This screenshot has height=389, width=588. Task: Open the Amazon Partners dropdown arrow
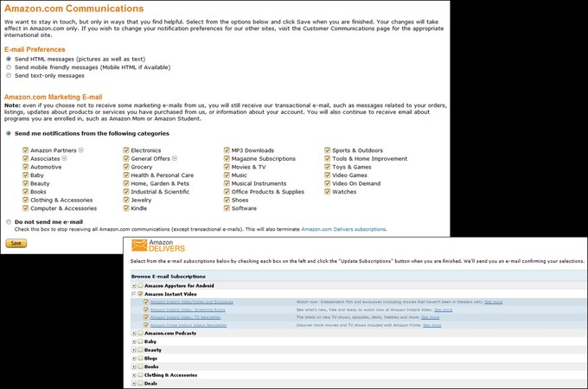click(x=80, y=150)
